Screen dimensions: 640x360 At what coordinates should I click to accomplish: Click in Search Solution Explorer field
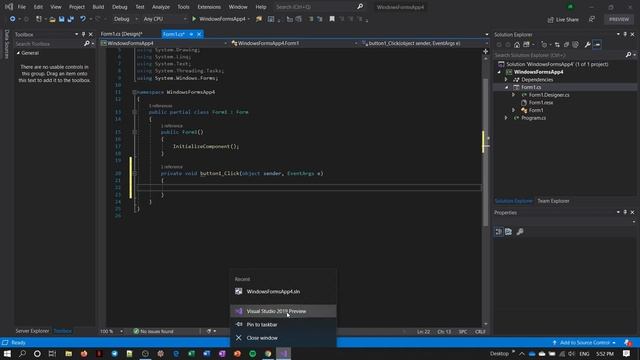point(559,55)
